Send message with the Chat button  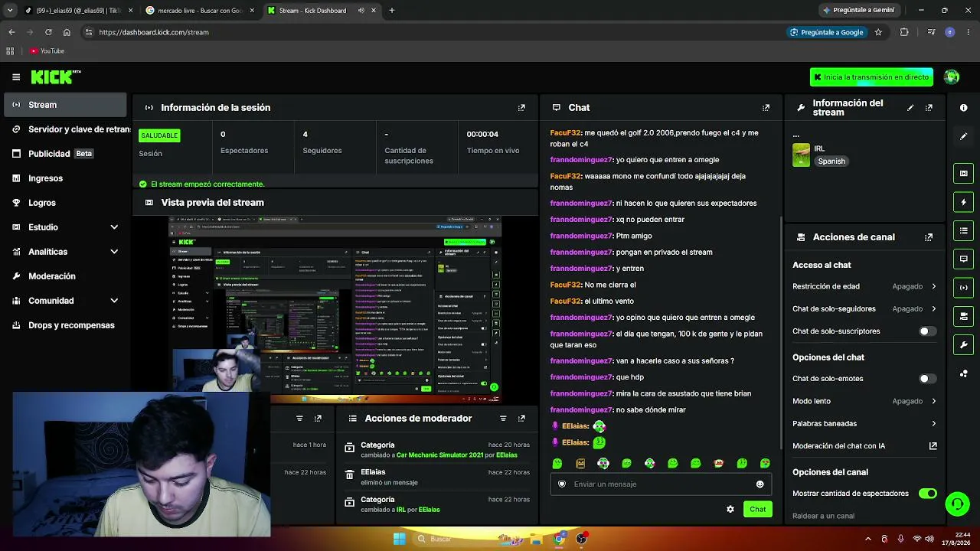[757, 509]
